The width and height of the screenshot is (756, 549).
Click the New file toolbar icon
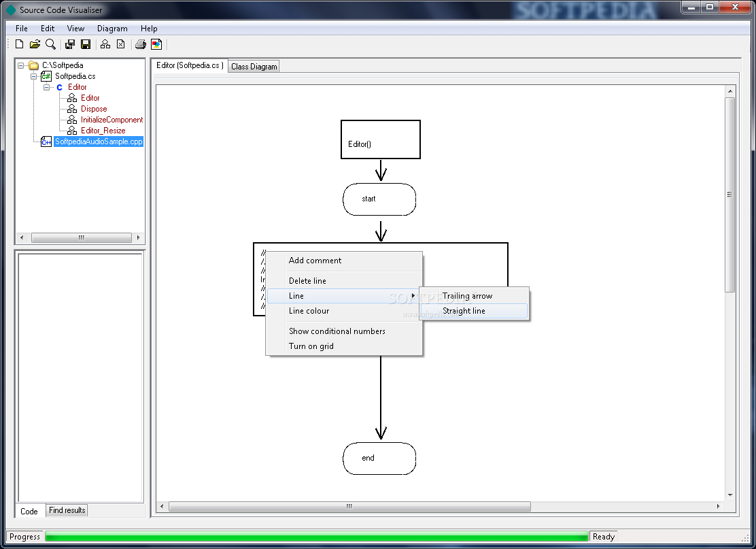[x=19, y=44]
